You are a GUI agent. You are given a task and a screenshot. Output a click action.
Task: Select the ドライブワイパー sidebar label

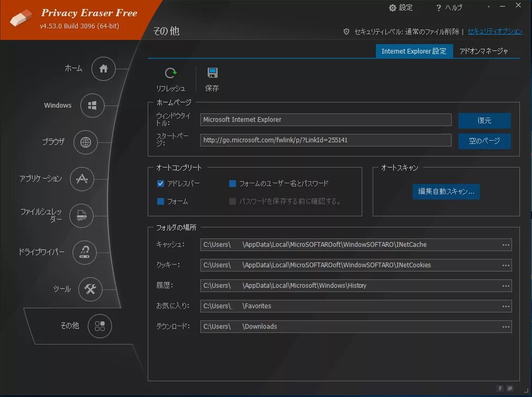[x=42, y=252]
